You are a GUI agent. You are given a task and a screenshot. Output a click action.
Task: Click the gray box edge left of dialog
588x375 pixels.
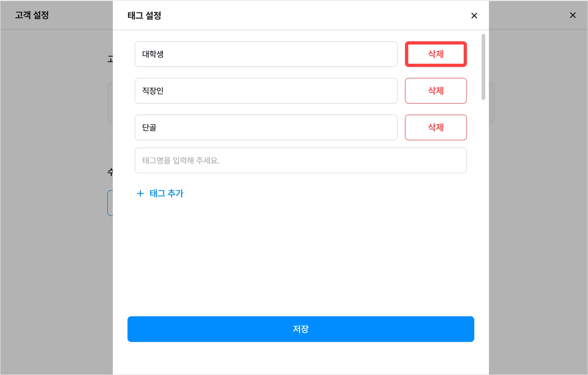(110, 103)
